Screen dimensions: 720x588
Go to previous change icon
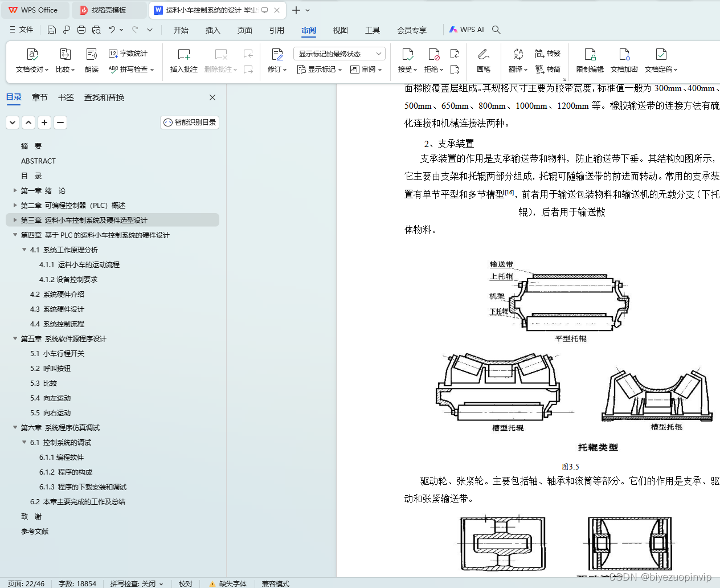[x=455, y=54]
